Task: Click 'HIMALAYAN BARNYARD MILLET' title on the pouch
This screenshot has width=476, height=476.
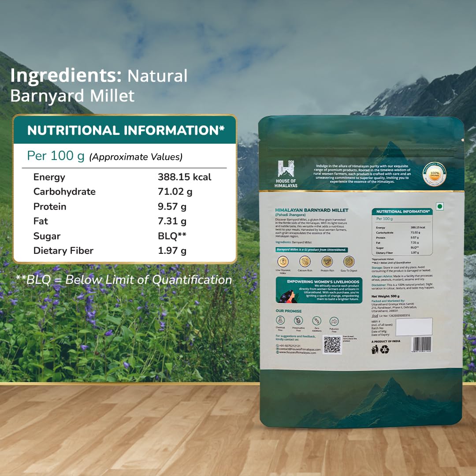Action: (312, 210)
